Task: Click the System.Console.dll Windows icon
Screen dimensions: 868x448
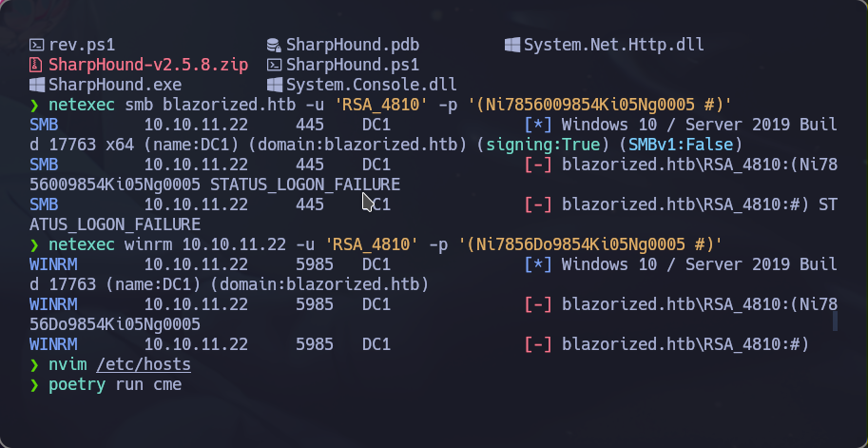Action: (274, 85)
